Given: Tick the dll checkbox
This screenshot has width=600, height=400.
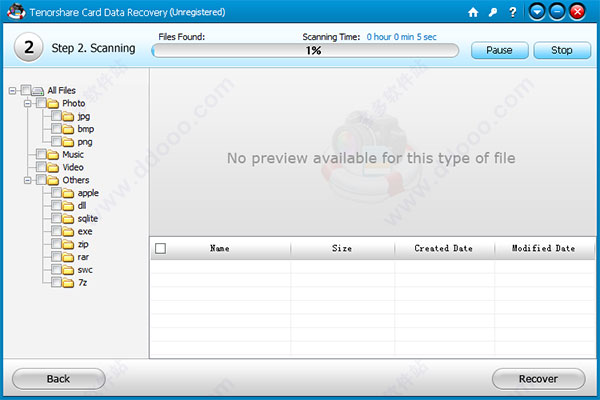Looking at the screenshot, I should pos(56,205).
